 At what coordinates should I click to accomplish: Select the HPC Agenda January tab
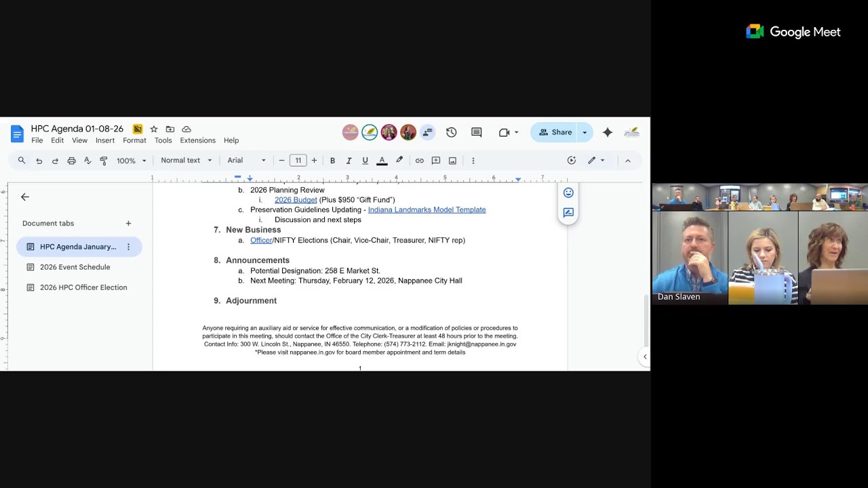pos(79,247)
